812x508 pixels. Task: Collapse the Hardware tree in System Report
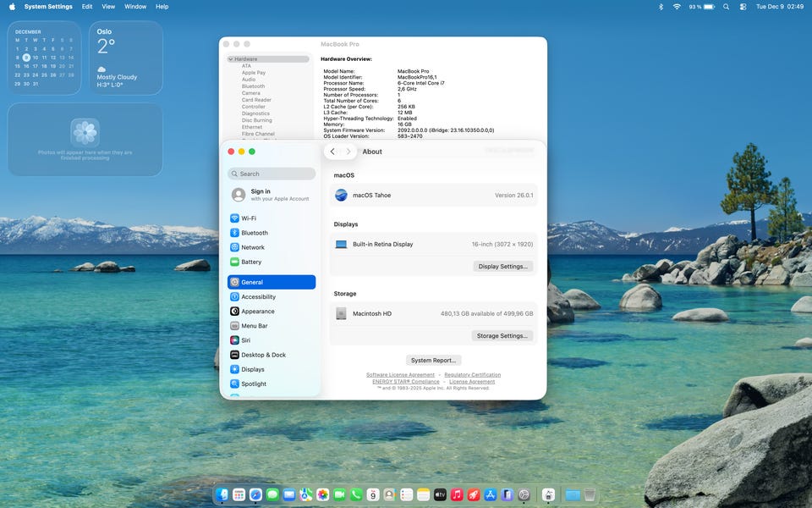point(230,59)
